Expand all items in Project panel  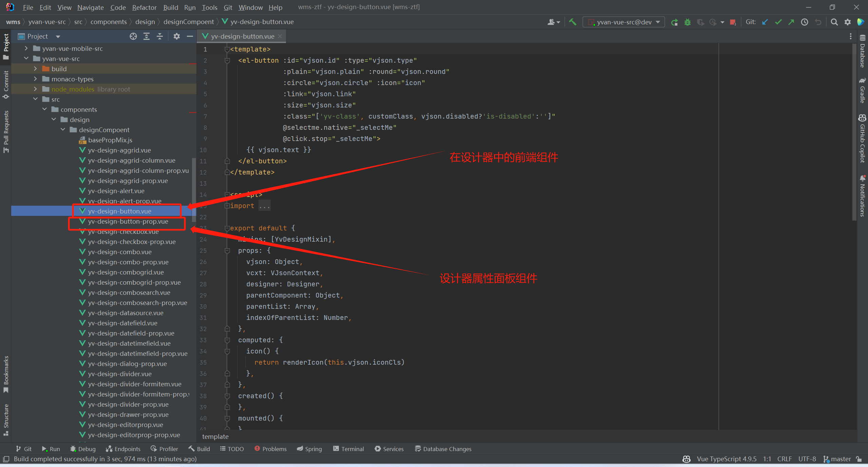(x=147, y=36)
